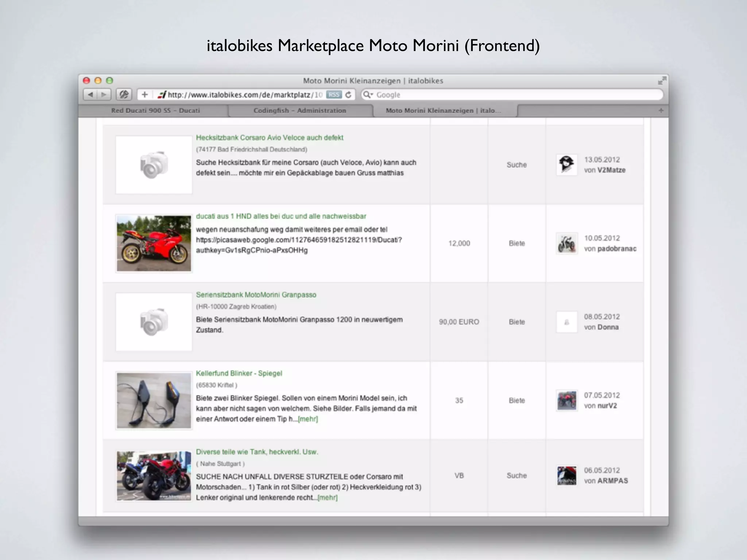Viewport: 747px width, 560px height.
Task: Click the date 06.05.2012
Action: [602, 470]
